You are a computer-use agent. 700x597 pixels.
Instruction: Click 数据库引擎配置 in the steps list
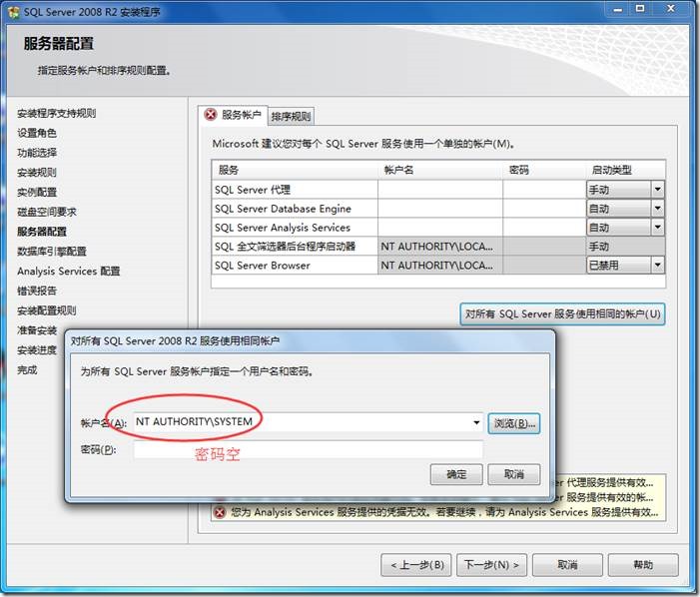pyautogui.click(x=52, y=252)
